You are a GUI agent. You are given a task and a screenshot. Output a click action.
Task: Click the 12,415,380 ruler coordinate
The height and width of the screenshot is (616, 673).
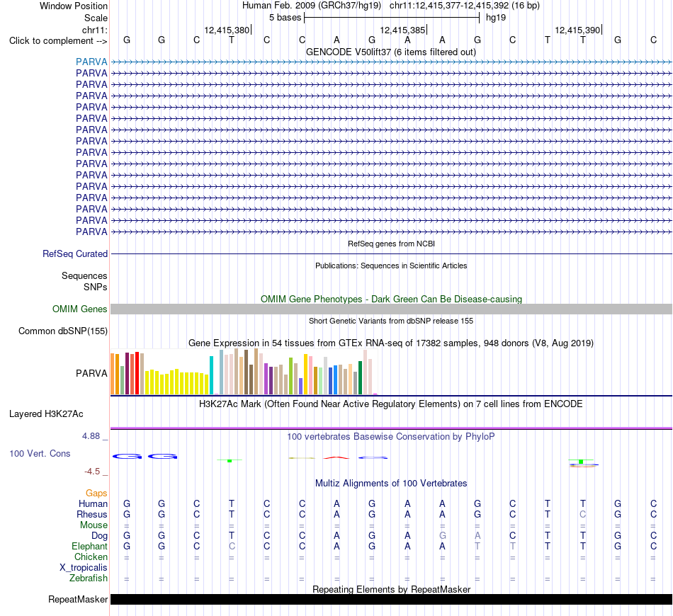(x=227, y=30)
